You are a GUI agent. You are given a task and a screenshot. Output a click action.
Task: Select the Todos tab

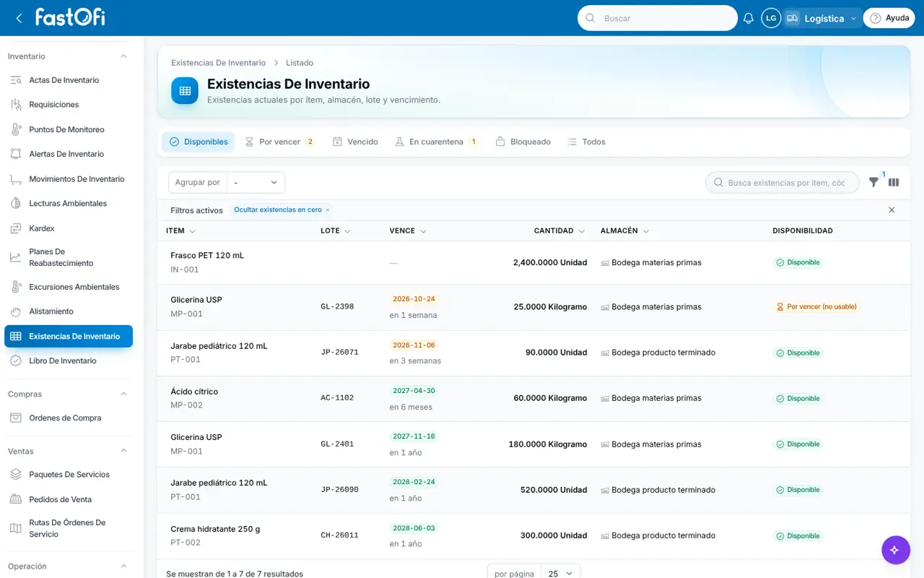[x=586, y=142]
